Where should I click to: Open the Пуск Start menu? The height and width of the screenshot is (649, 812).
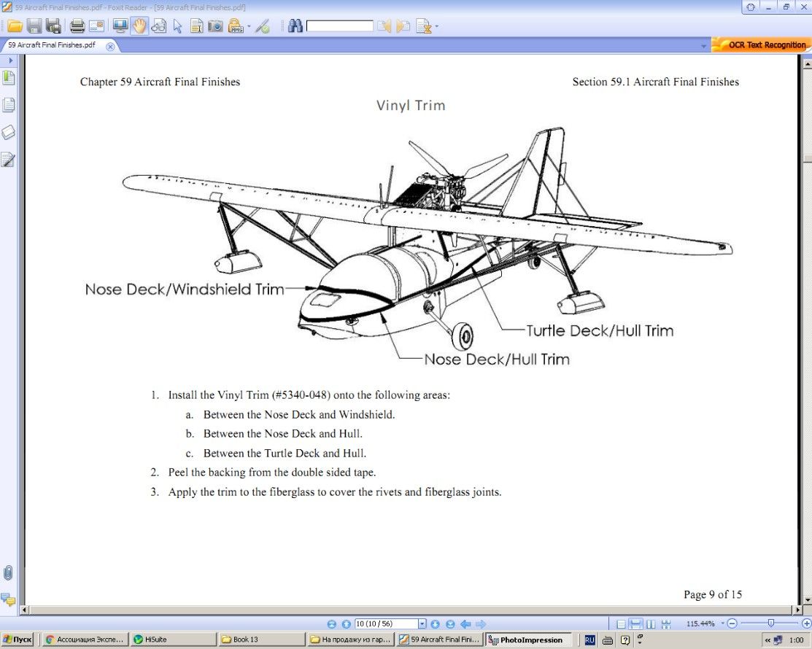(18, 640)
